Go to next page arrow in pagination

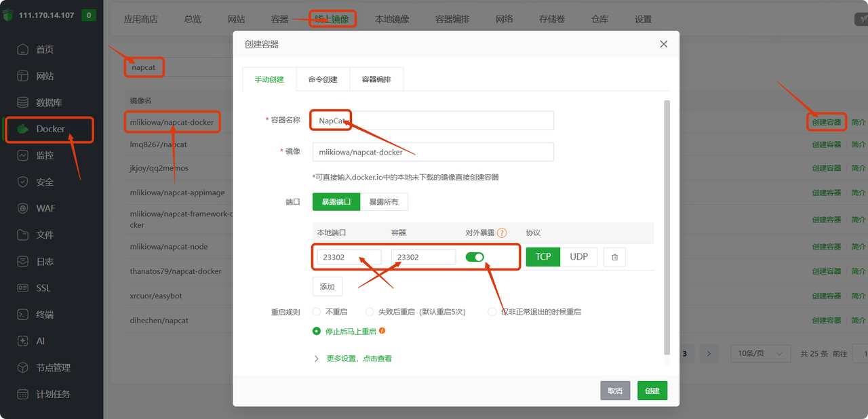click(x=709, y=353)
